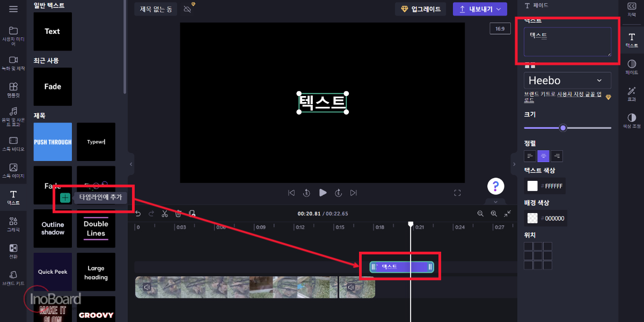Align the text to the left

(x=530, y=156)
